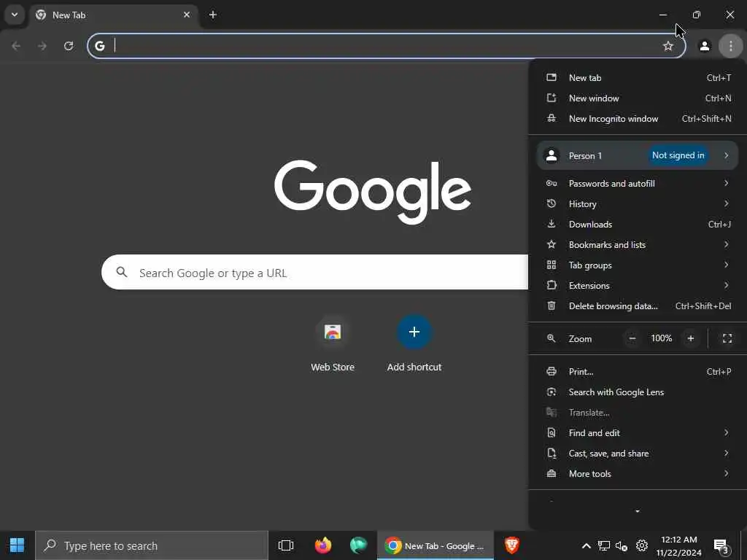Screen dimensions: 747x560
Task: Reload the page with the refresh icon
Action: coord(69,46)
